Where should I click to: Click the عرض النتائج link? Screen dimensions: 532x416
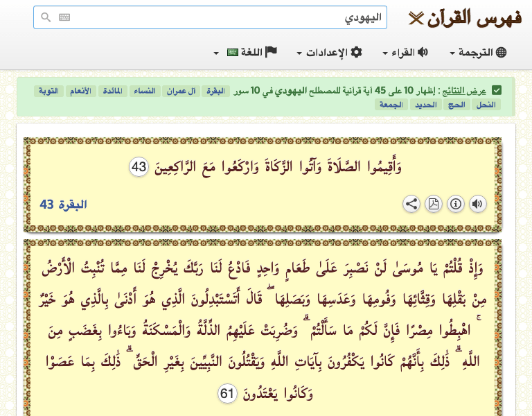[464, 91]
